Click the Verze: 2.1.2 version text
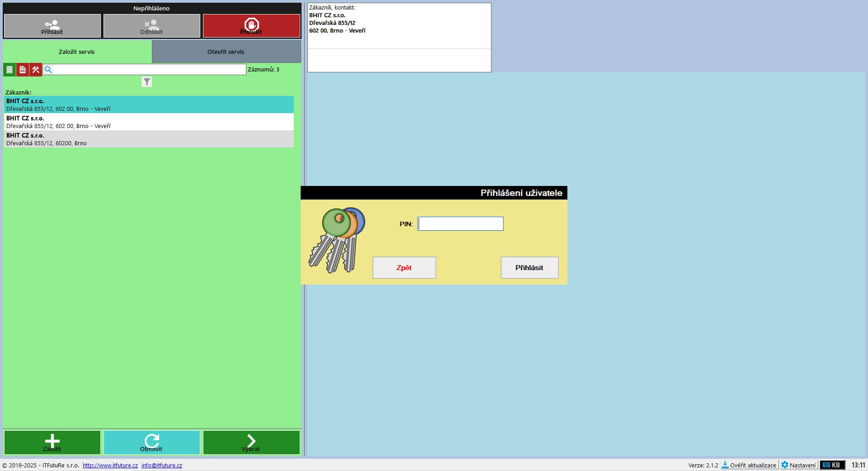This screenshot has height=471, width=868. click(x=703, y=465)
